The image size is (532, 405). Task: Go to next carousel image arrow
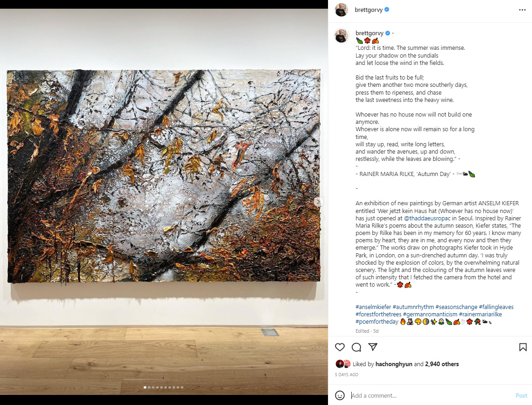tap(318, 202)
